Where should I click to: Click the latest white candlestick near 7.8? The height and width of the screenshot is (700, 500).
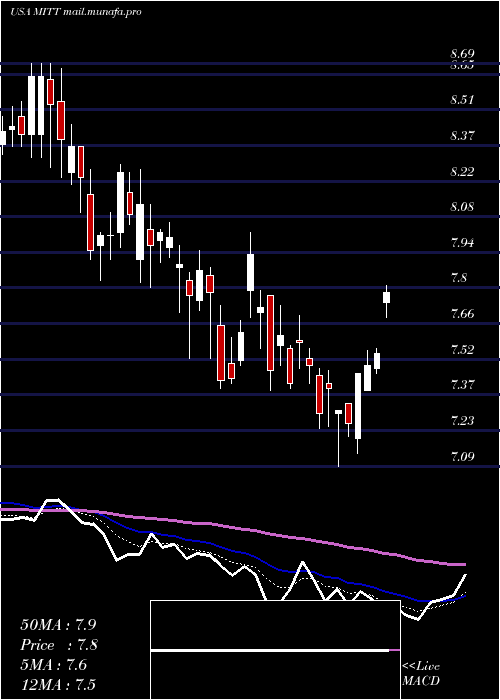(387, 298)
